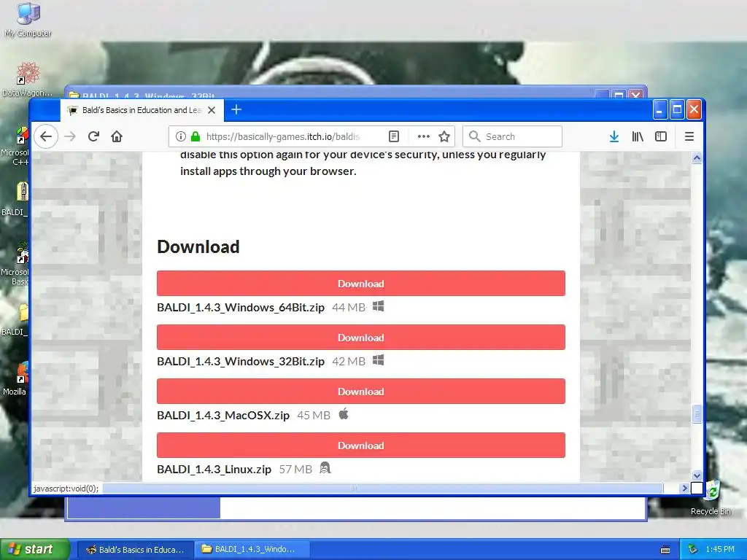
Task: Select the Microsoft C++ desktop shortcut
Action: pyautogui.click(x=16, y=146)
